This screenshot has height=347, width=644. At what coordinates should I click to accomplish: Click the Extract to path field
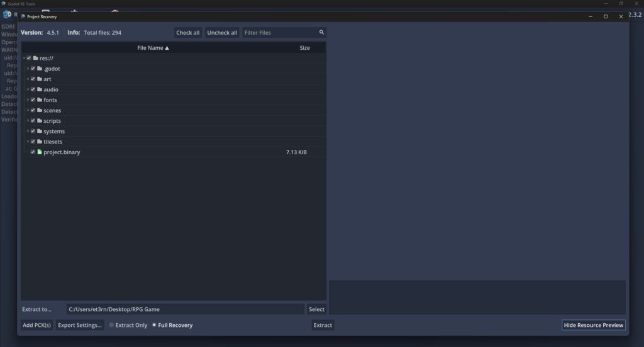point(185,309)
